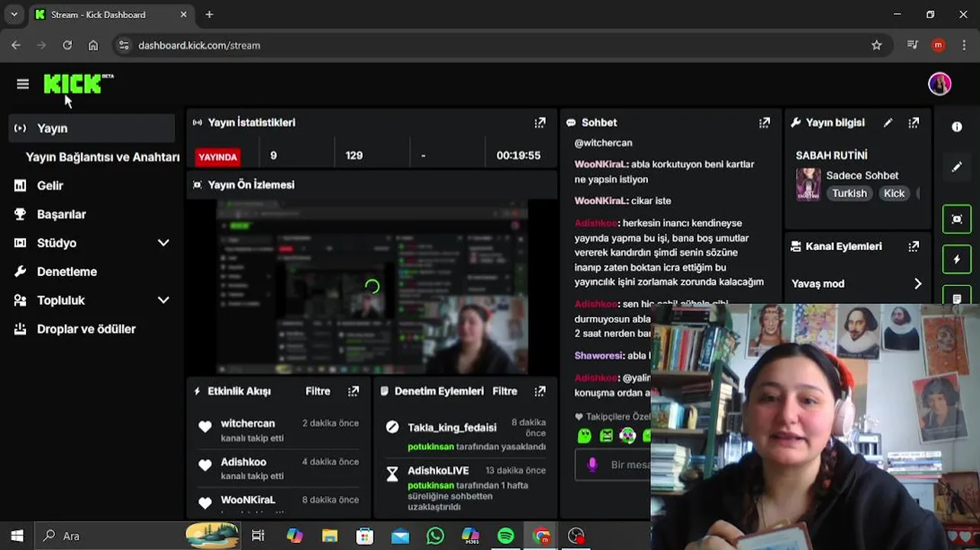Edit Yayın bilgisi with the pencil icon

click(x=888, y=122)
